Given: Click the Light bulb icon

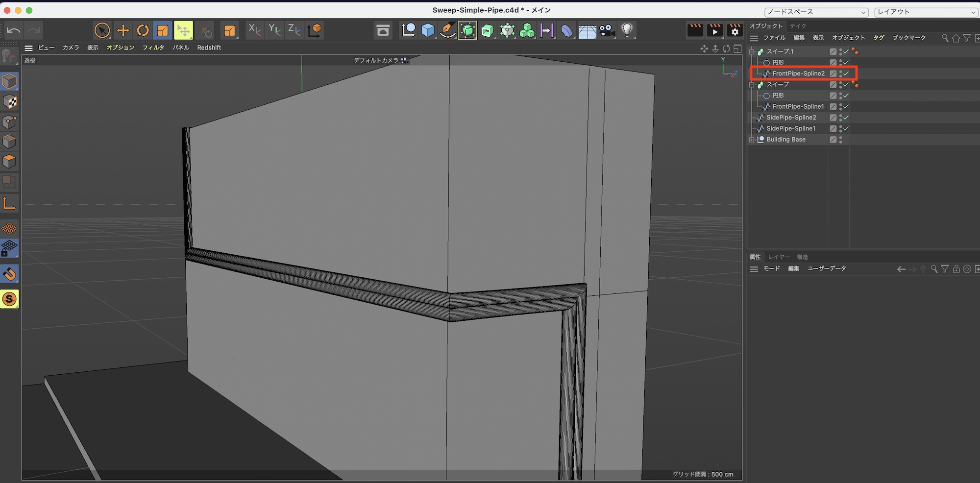Looking at the screenshot, I should [x=627, y=30].
